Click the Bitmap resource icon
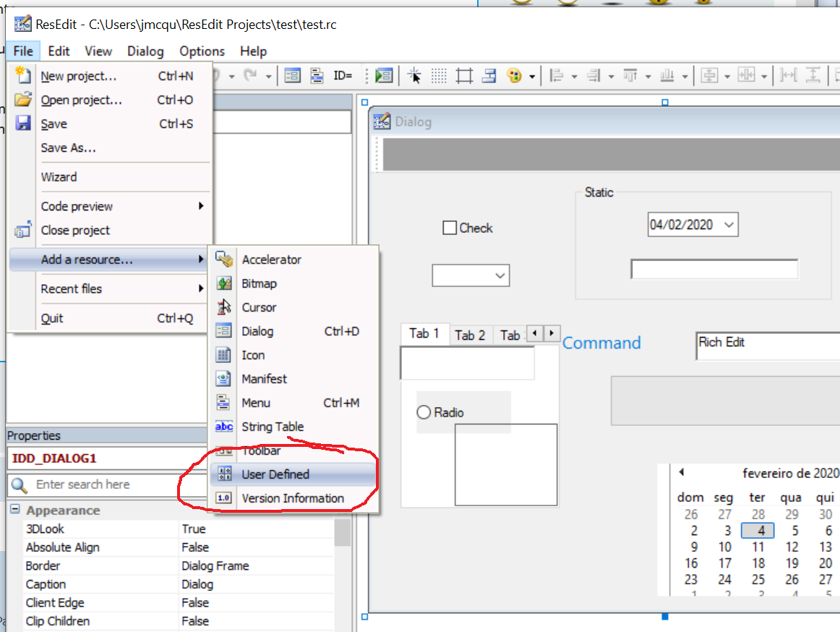 (x=224, y=283)
